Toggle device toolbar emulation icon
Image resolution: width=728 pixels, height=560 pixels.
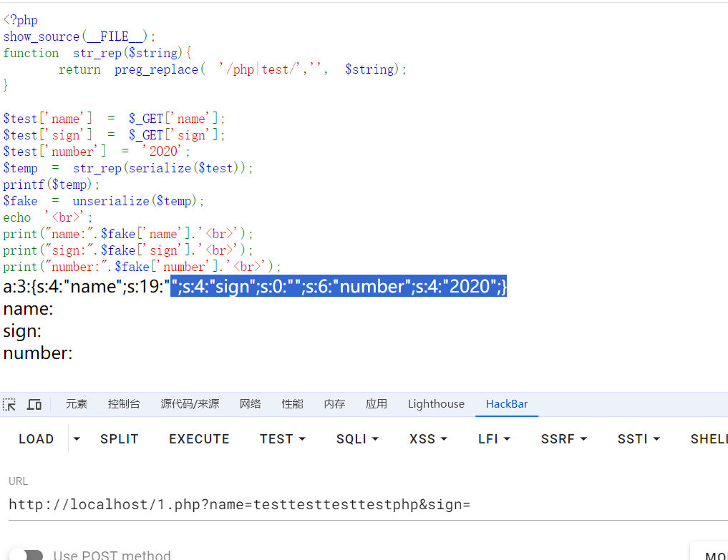[x=34, y=404]
